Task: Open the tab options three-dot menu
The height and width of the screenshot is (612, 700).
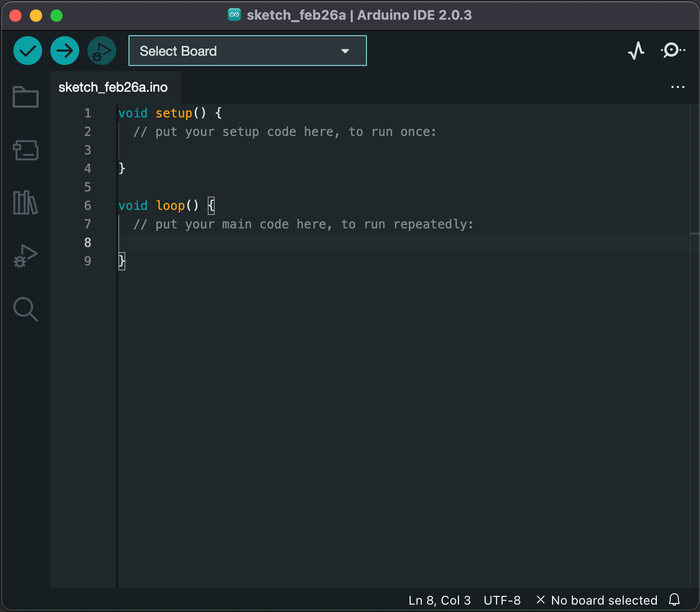Action: [x=678, y=87]
